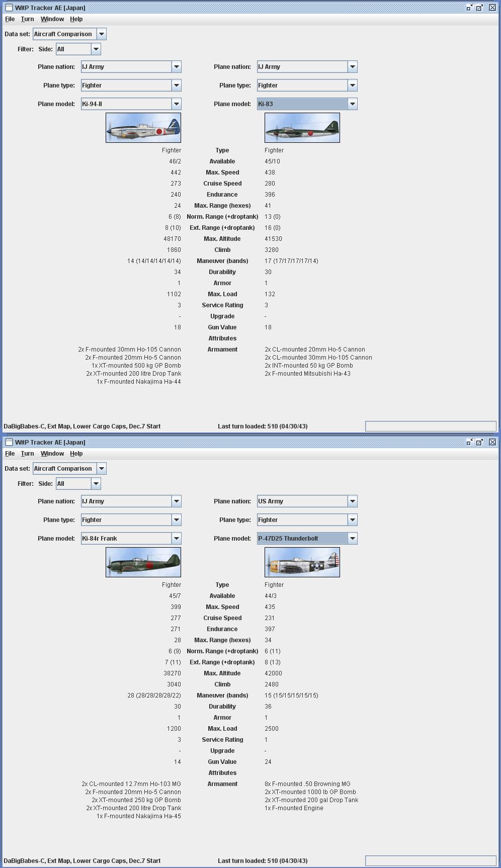501x868 pixels.
Task: Click the empty status field in bottom window
Action: 431,860
